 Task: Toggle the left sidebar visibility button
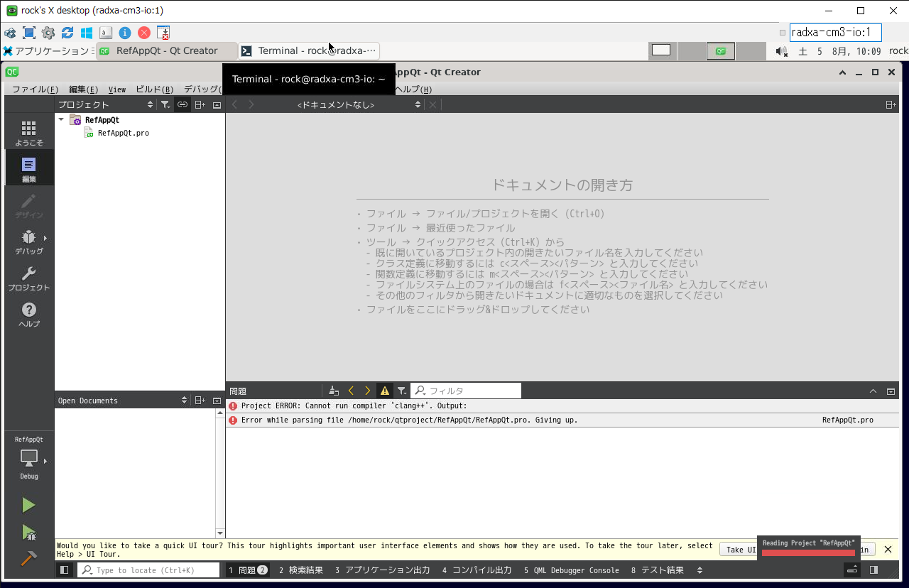(x=64, y=570)
